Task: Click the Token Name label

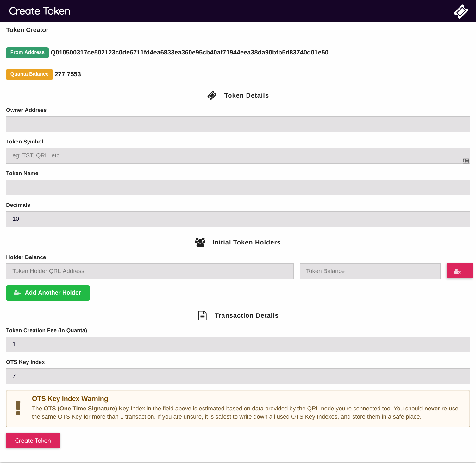Action: [22, 173]
